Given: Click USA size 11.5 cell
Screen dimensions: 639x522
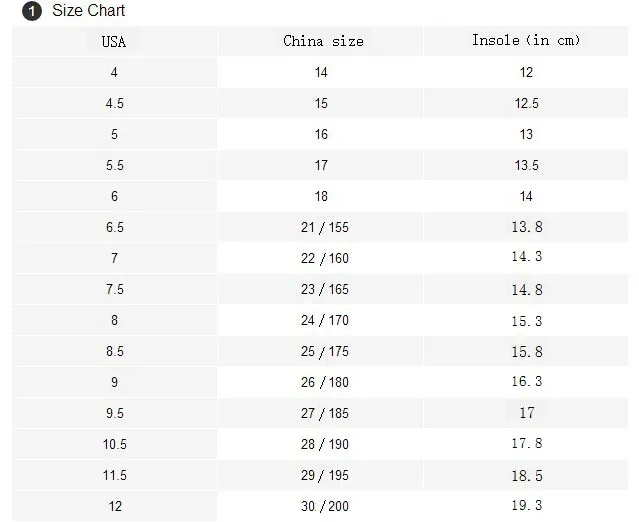Looking at the screenshot, I should click(114, 475).
